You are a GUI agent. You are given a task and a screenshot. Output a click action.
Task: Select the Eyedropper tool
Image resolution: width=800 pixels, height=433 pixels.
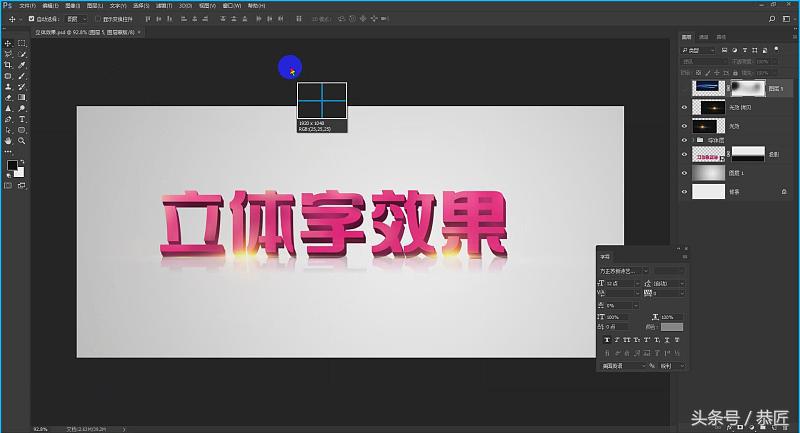click(x=21, y=65)
